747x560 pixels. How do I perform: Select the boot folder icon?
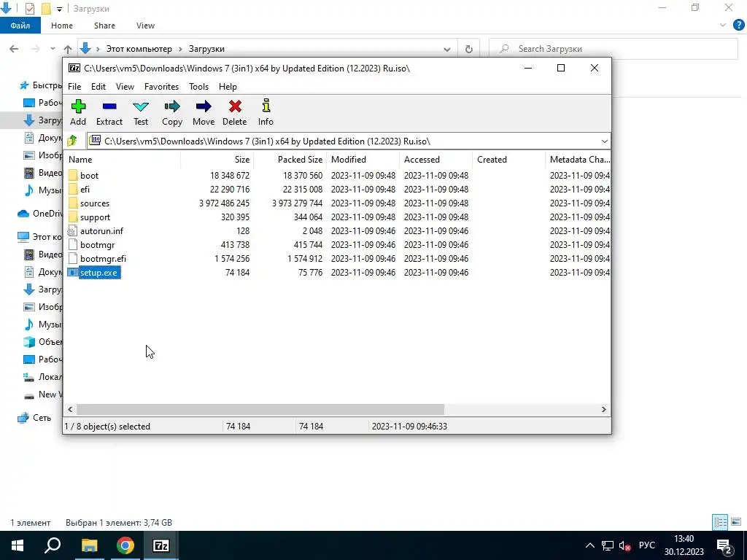pyautogui.click(x=73, y=175)
